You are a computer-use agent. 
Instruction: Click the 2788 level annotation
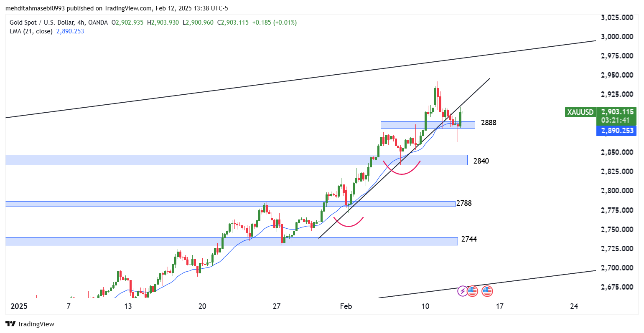(464, 203)
